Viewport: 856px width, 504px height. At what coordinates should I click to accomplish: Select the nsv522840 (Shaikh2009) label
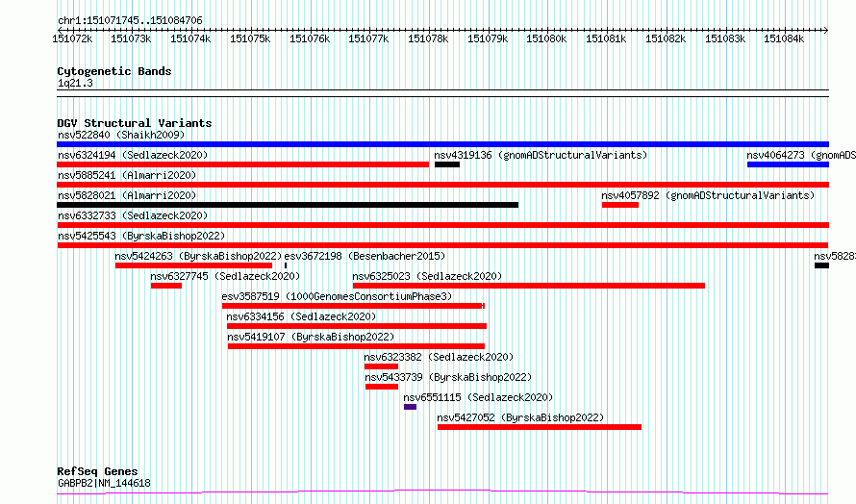[121, 135]
